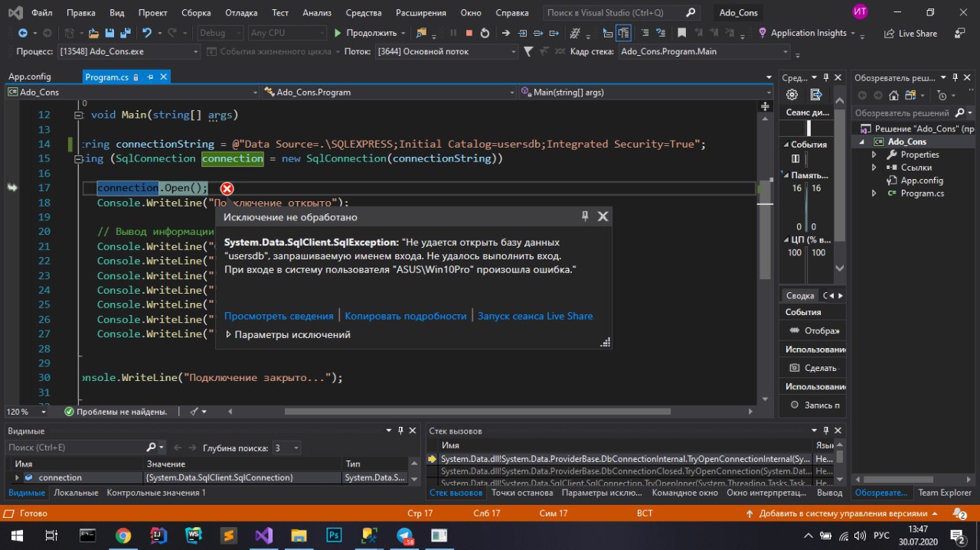Open Chrome from the Windows taskbar

(x=123, y=535)
